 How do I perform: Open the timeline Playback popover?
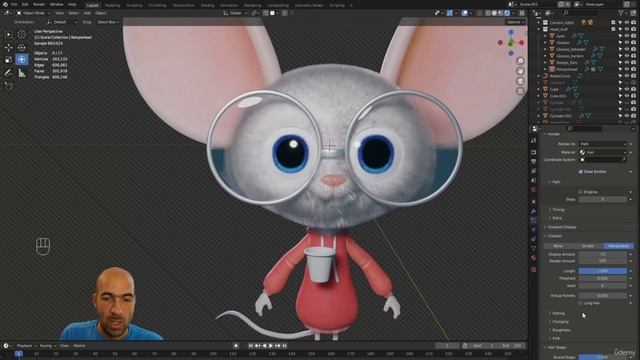27,346
